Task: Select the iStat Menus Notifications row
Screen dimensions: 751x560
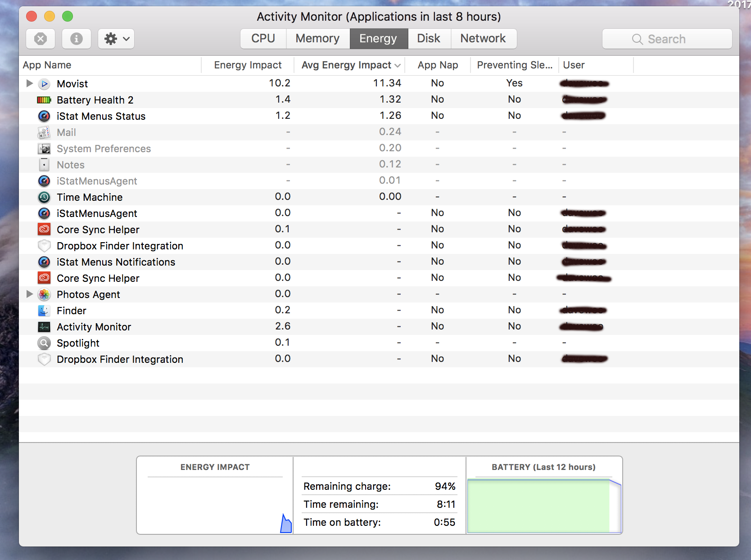Action: [379, 262]
